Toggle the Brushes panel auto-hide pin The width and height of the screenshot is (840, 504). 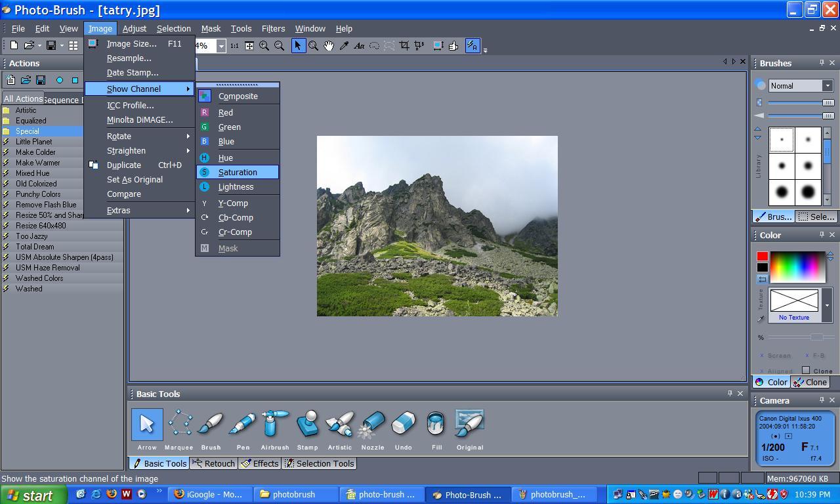point(822,62)
